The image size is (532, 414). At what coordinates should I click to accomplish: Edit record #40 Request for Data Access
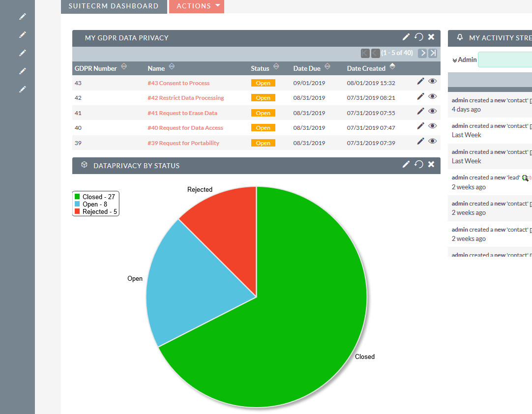(x=420, y=126)
